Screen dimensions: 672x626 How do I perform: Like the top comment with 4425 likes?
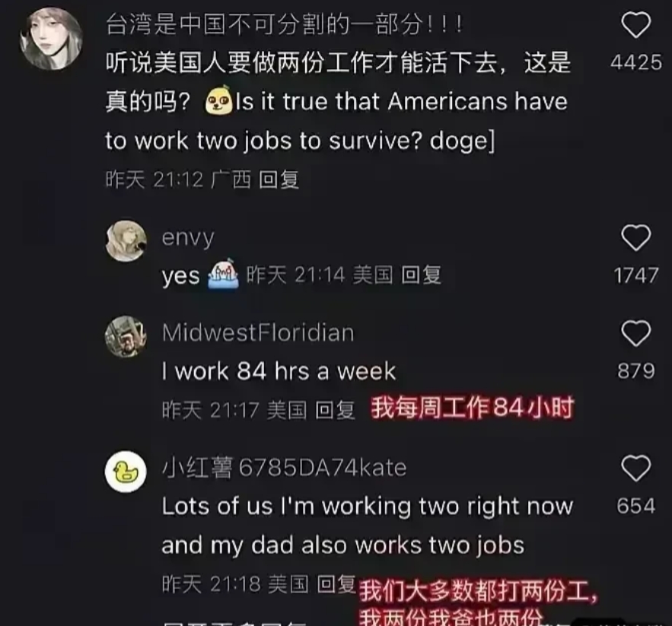point(636,25)
